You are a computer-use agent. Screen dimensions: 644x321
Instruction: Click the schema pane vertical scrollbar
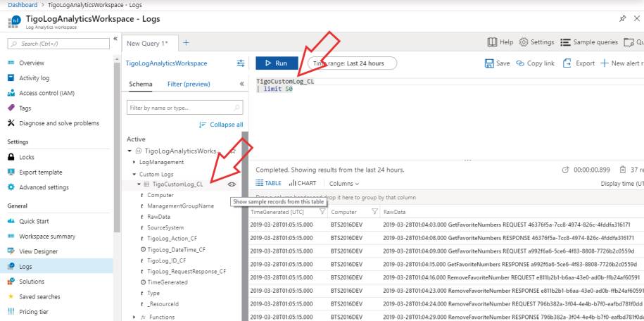point(245,226)
